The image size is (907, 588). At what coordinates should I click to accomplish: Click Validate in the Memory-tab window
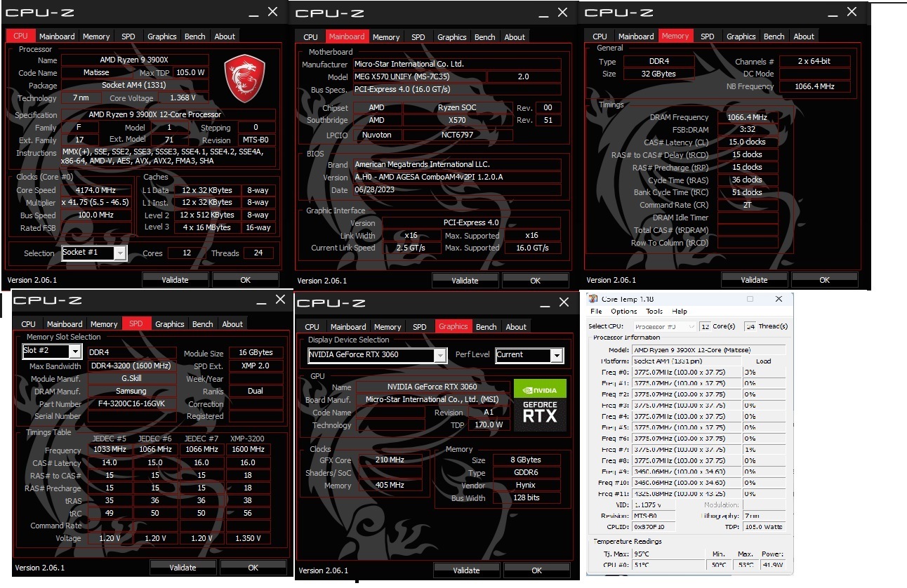coord(754,279)
